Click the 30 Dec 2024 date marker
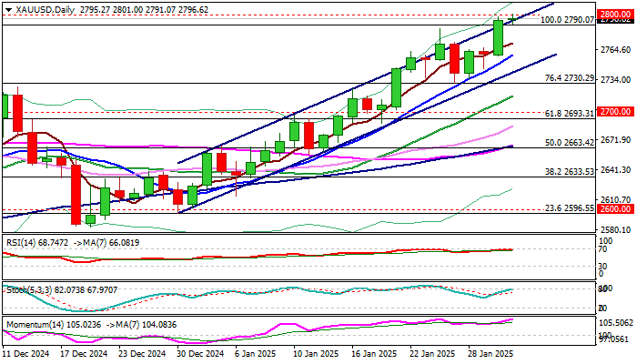This screenshot has height=364, width=637. coord(201,354)
